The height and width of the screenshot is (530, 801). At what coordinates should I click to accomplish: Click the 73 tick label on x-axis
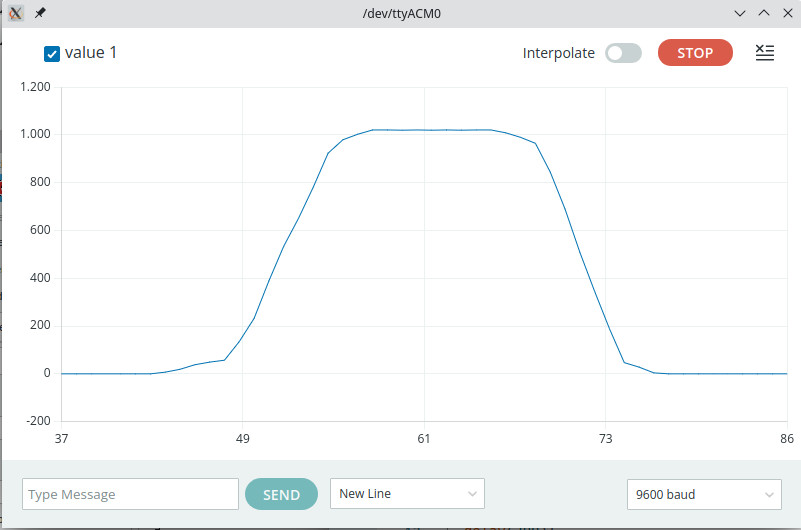[605, 439]
